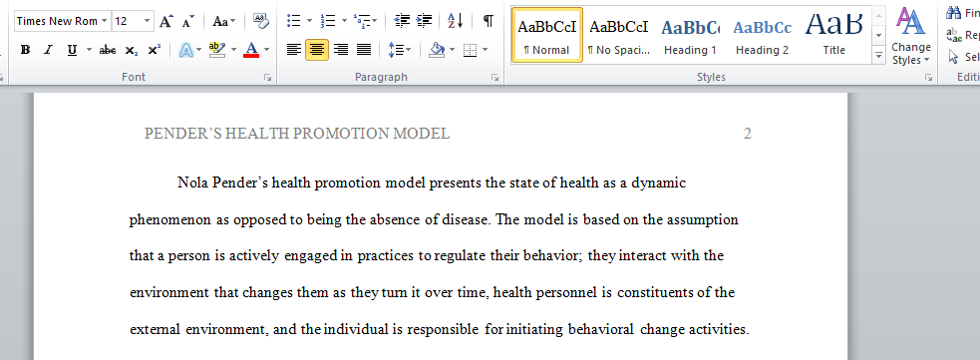Open the font size combo box
This screenshot has height=360, width=980.
coord(133,21)
